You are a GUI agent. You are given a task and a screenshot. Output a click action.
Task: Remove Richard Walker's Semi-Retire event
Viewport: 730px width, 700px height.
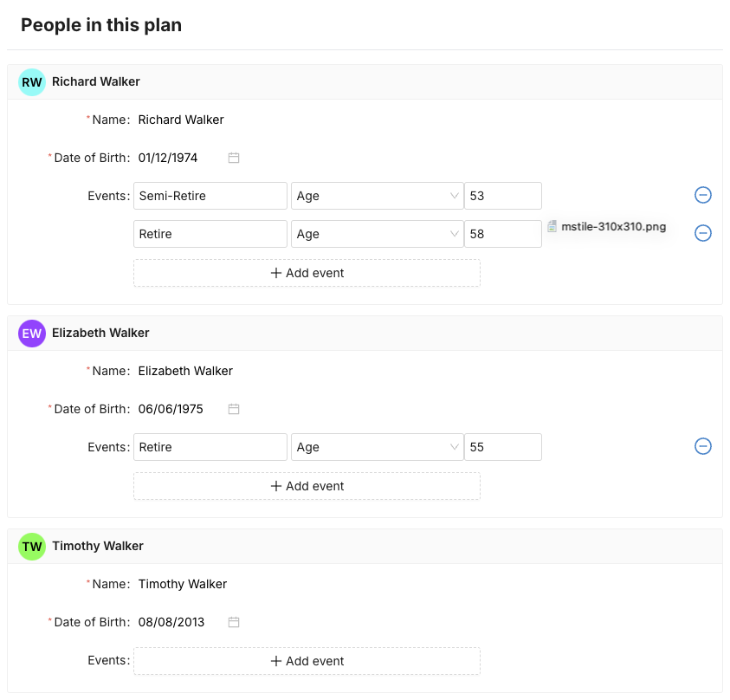(x=703, y=195)
